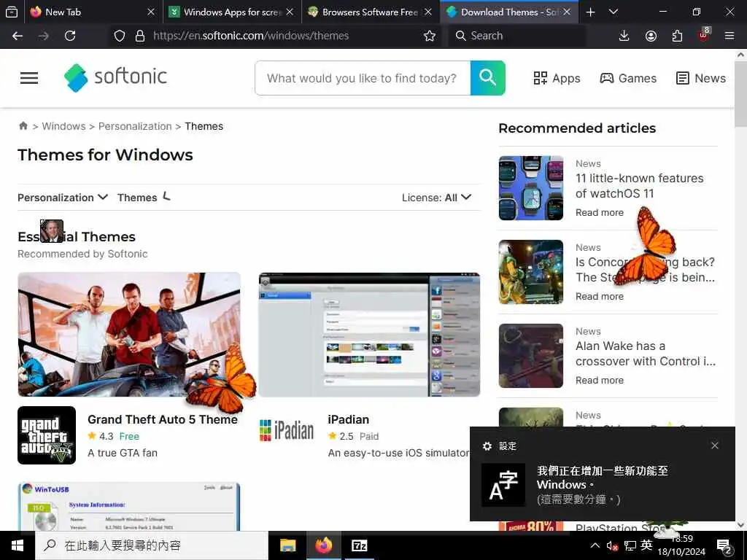This screenshot has width=747, height=560.
Task: Open the Alan Wake article thumbnail
Action: [531, 356]
